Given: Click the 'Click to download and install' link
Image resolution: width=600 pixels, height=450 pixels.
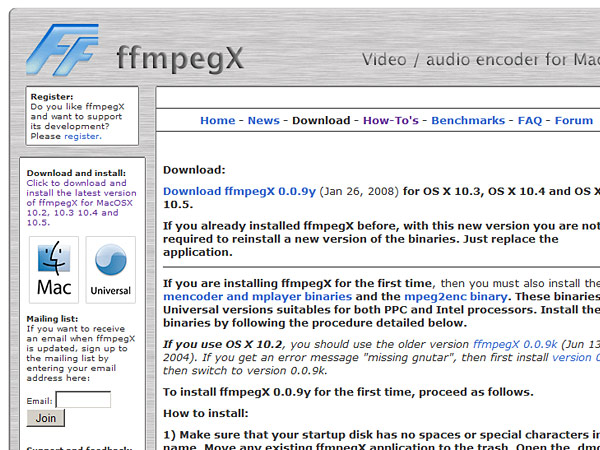Looking at the screenshot, I should 81,203.
